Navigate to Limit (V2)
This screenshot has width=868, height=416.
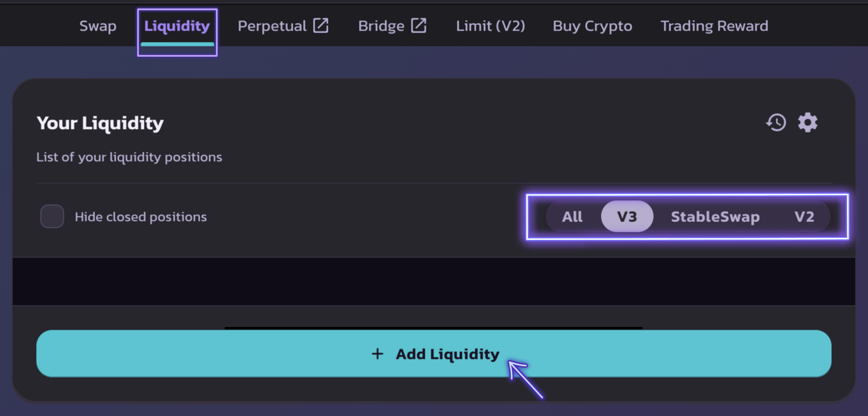coord(490,26)
